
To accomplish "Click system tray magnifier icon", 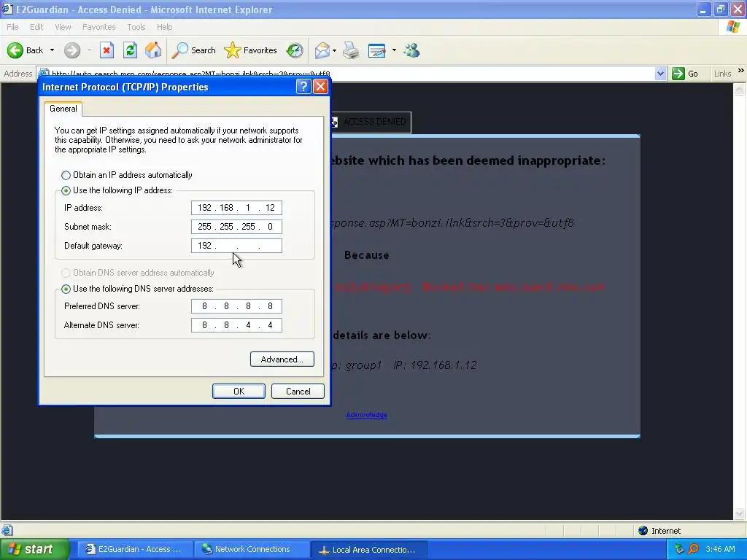I will click(693, 549).
